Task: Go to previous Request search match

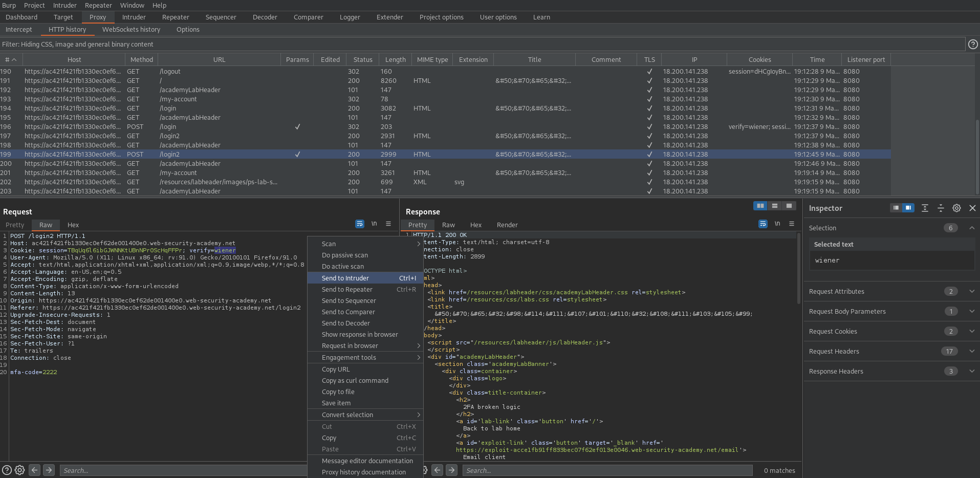Action: (34, 470)
